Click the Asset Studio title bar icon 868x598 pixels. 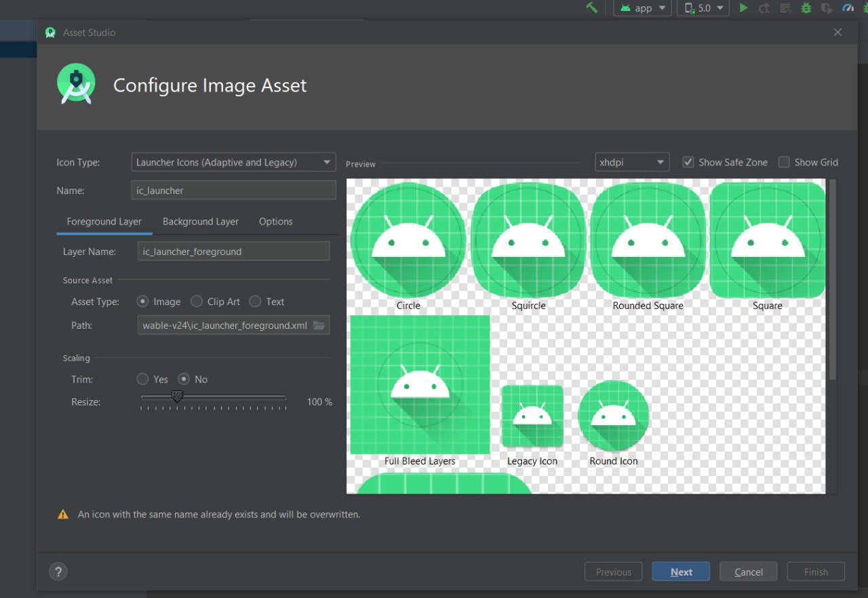(50, 33)
